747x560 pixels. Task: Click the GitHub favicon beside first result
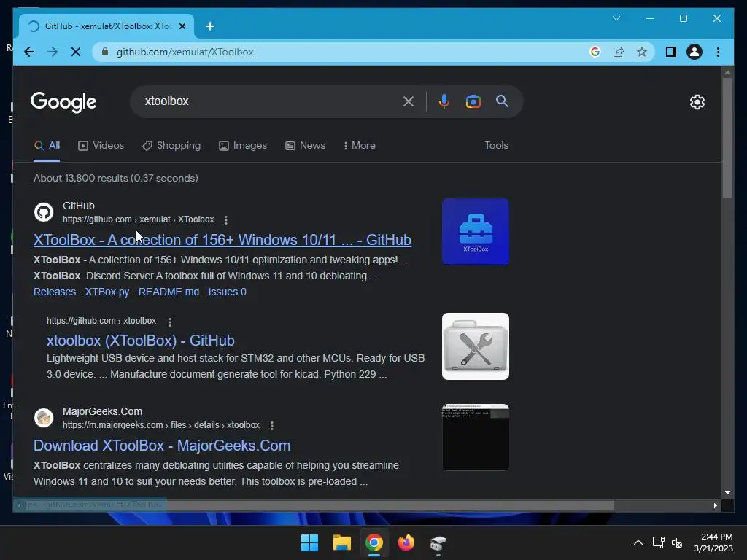click(44, 212)
